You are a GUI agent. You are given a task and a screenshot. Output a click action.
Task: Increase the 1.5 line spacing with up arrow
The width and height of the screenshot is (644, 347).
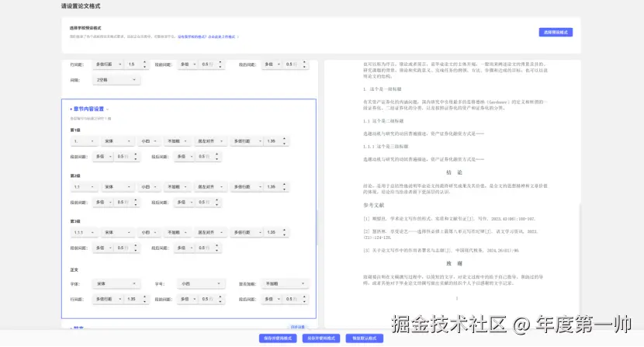144,63
